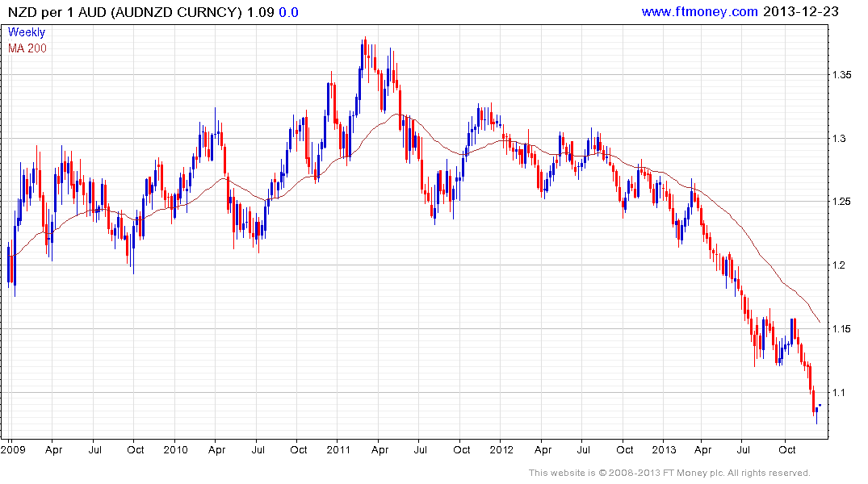Select the 2013 marker on time axis
This screenshot has width=868, height=484.
pos(664,449)
